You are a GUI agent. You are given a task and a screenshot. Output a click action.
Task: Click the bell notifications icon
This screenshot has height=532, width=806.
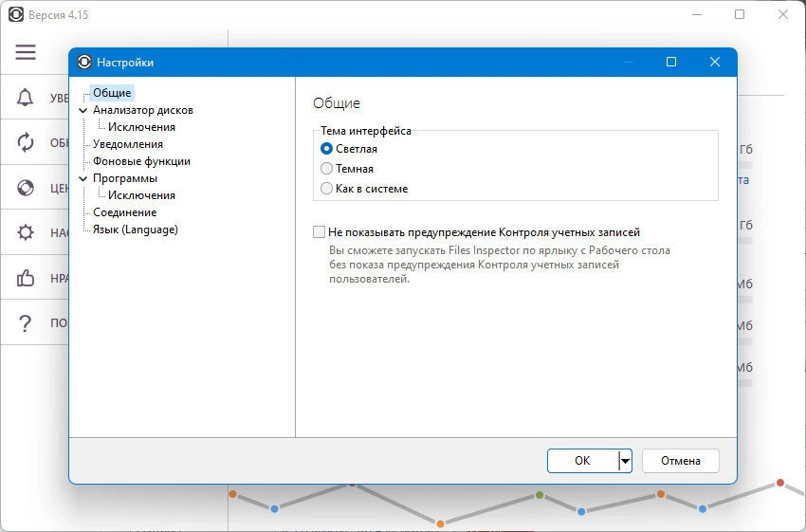click(26, 97)
